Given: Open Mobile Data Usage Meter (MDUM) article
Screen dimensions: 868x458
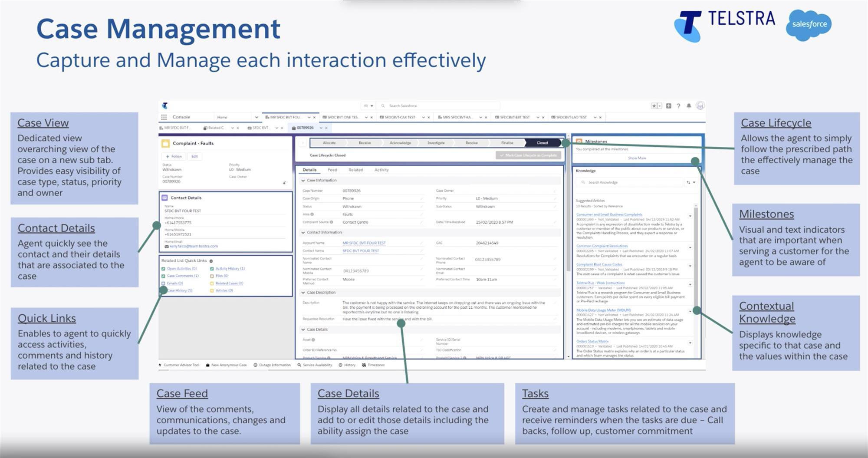Looking at the screenshot, I should click(x=603, y=310).
